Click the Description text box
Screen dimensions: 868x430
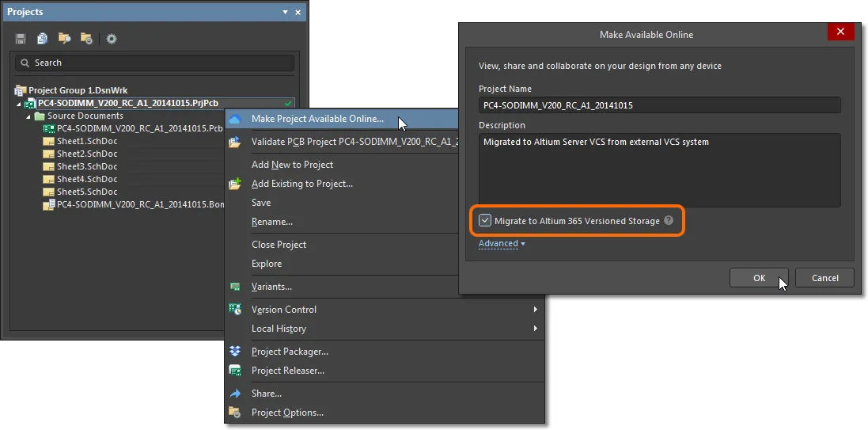point(659,170)
